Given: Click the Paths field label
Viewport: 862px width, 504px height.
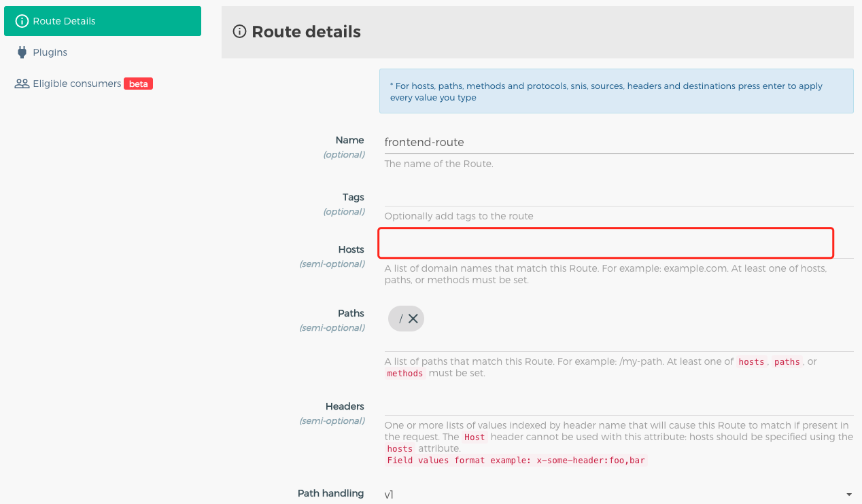Looking at the screenshot, I should [x=351, y=313].
